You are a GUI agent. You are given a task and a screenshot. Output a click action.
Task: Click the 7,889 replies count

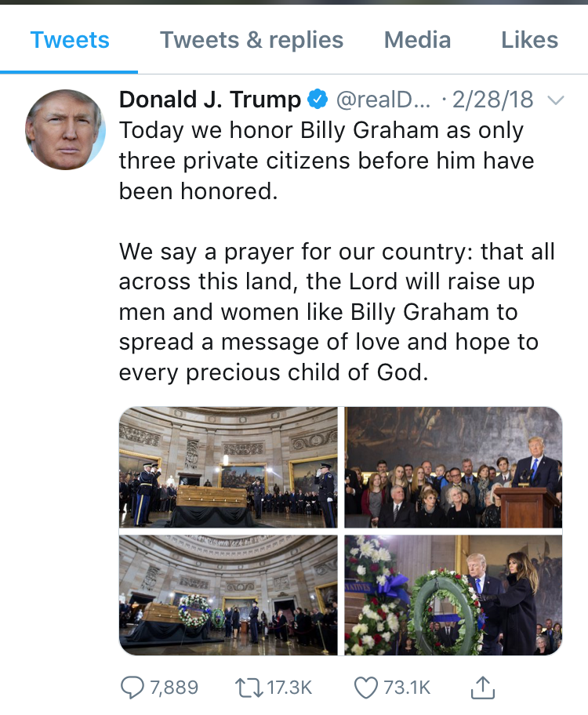pos(174,688)
